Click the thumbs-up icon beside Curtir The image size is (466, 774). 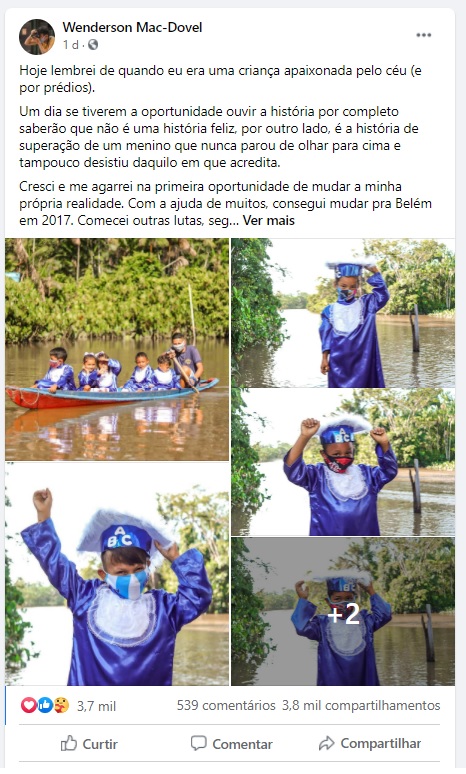pyautogui.click(x=69, y=743)
